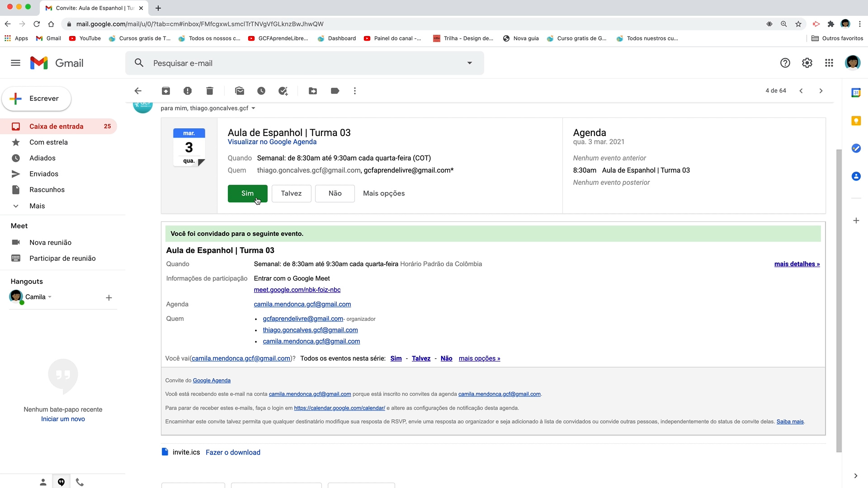Open Google Agenda link in footer

212,380
